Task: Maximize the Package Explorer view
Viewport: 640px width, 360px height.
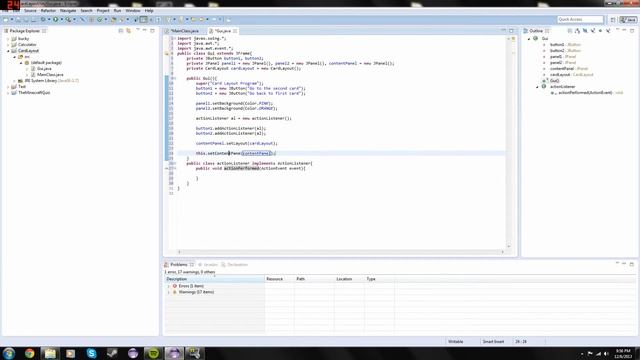Action: pos(152,31)
